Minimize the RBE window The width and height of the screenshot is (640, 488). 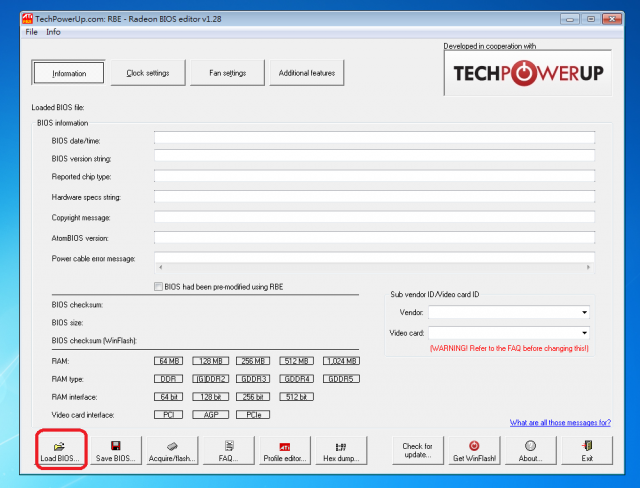click(570, 19)
